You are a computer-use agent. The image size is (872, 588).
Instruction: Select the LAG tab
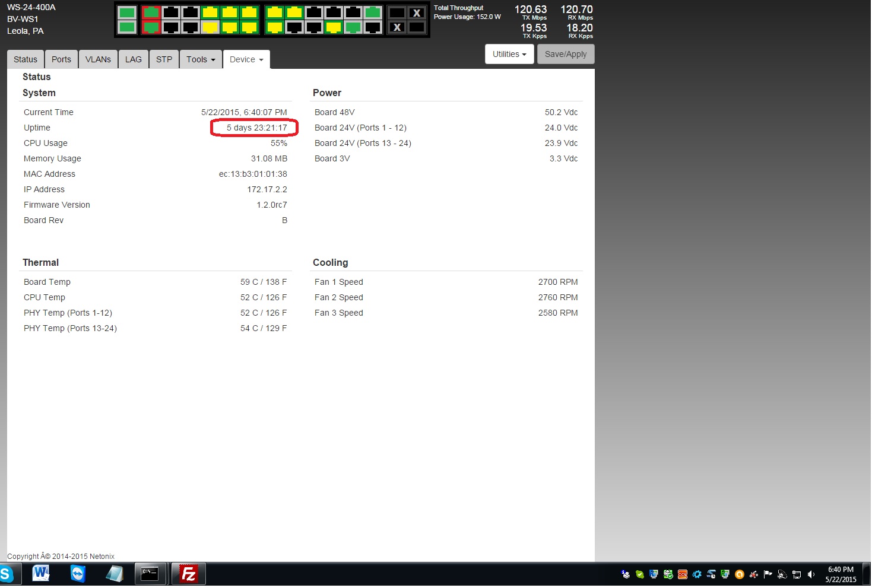(x=134, y=59)
